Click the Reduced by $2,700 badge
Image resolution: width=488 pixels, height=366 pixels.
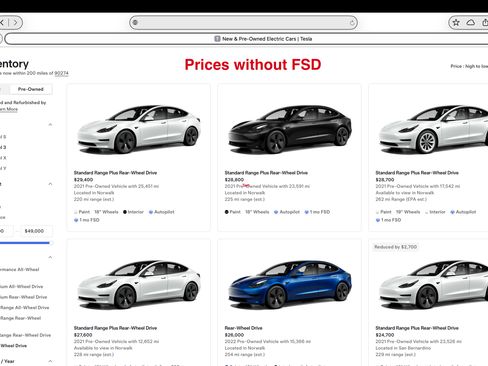(395, 247)
